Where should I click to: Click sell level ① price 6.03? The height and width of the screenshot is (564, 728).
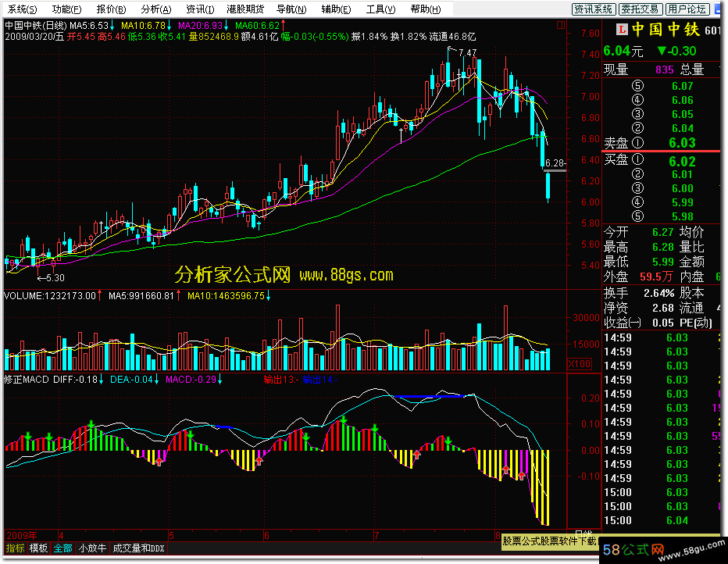click(x=682, y=142)
